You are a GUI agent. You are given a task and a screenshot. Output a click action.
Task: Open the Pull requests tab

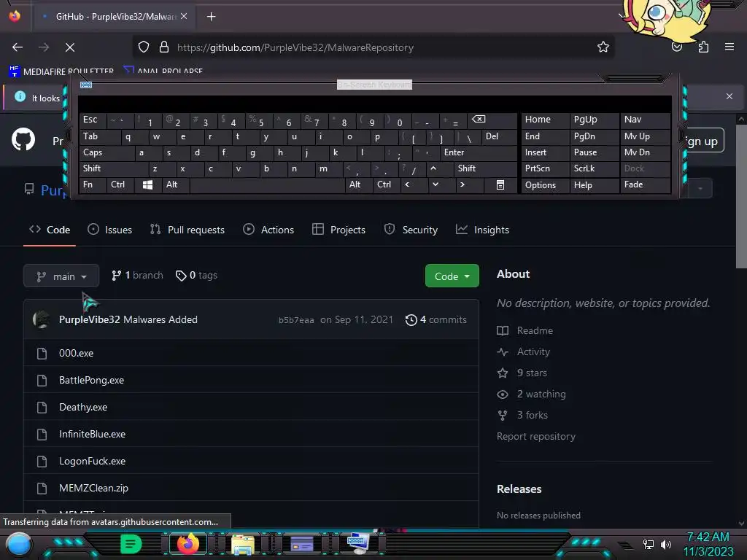(187, 230)
